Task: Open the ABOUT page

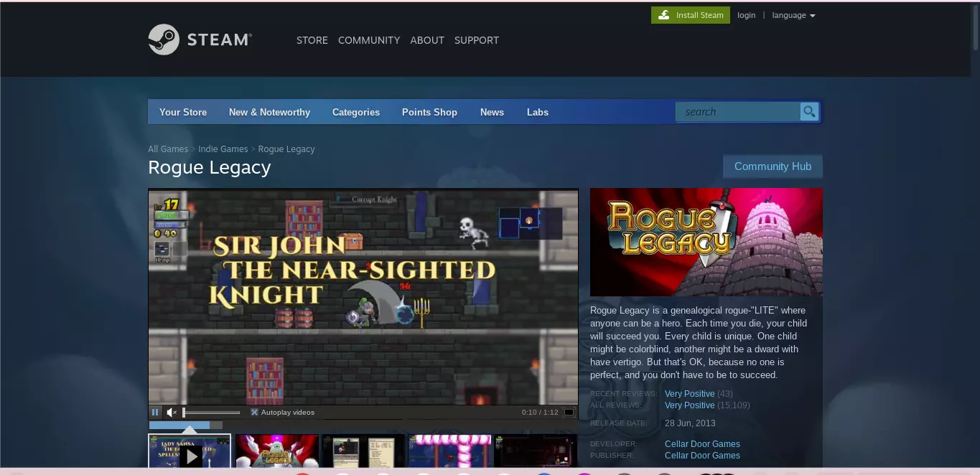Action: click(427, 40)
